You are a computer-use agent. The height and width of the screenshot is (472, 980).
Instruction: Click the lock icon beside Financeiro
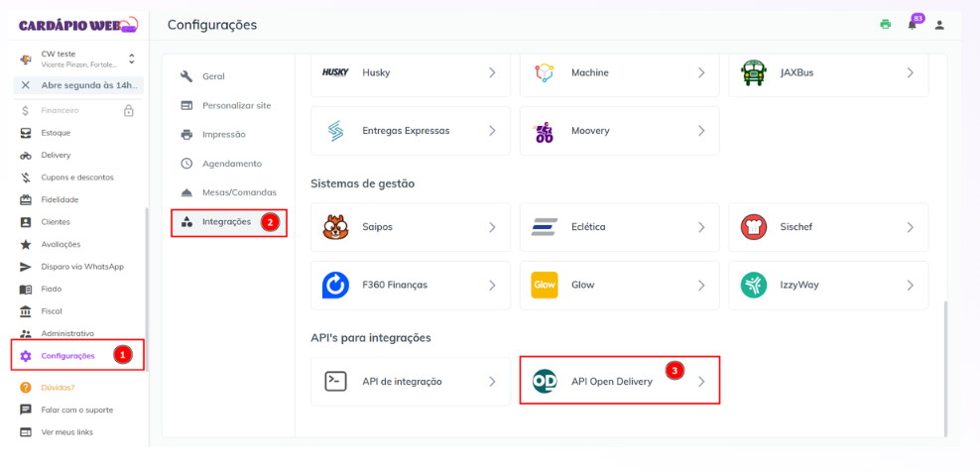(x=129, y=111)
